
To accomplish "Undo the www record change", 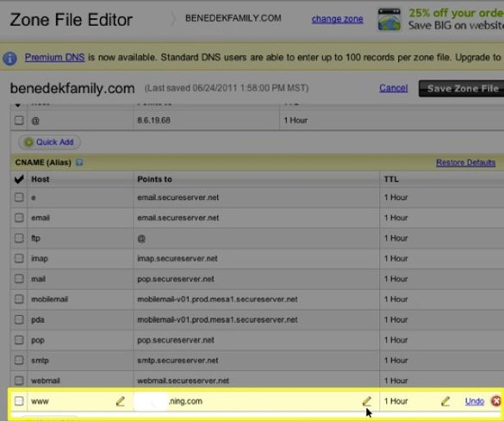I will pos(475,401).
